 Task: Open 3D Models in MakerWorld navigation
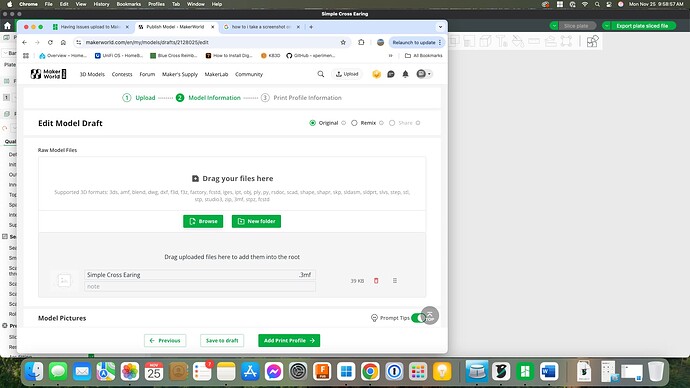92,74
